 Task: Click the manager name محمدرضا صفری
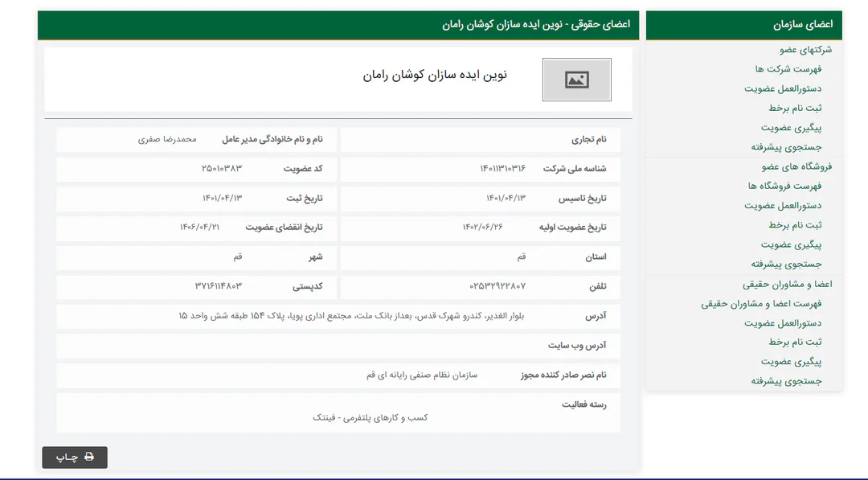tap(167, 140)
